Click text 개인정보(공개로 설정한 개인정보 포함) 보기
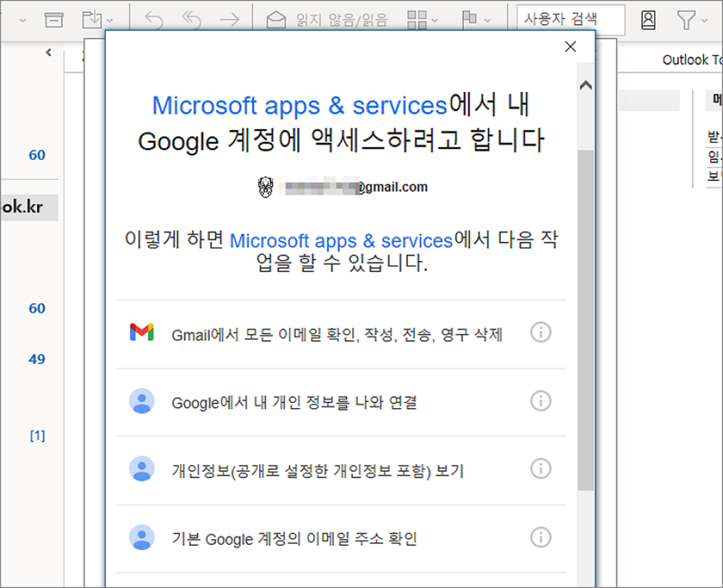723x588 pixels. pyautogui.click(x=318, y=471)
